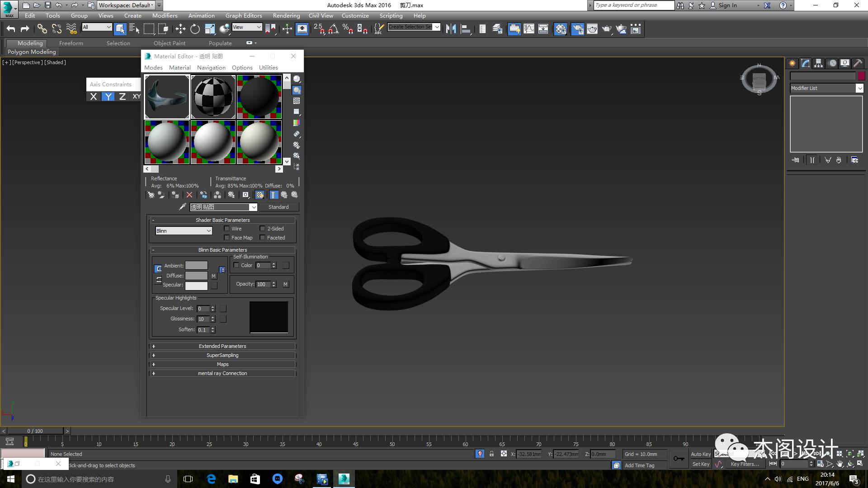
Task: Toggle the Angle Snap icon
Action: tap(333, 29)
